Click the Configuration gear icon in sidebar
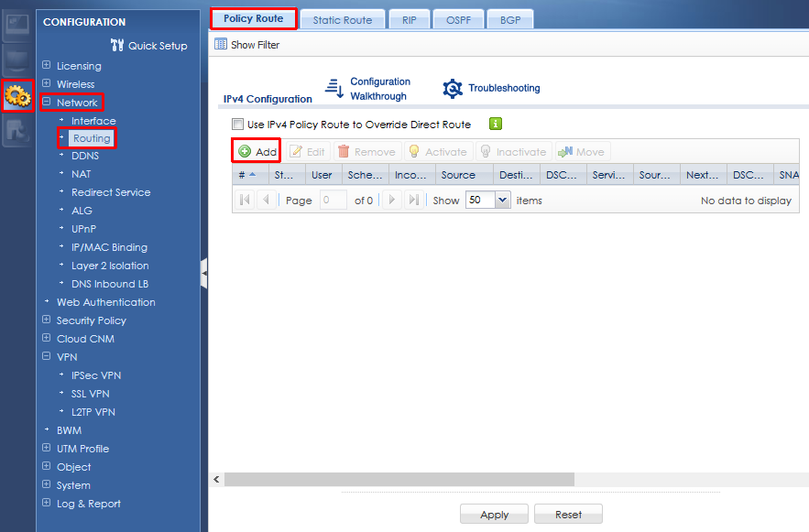This screenshot has height=532, width=809. [x=17, y=95]
